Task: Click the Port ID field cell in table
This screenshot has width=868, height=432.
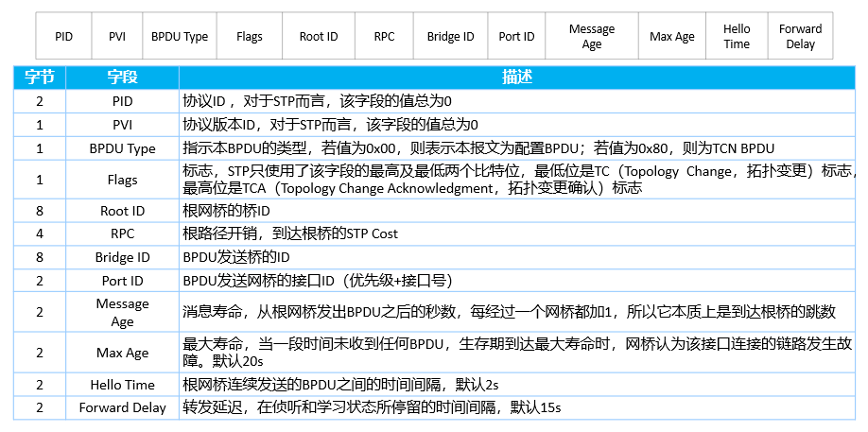Action: coord(122,281)
